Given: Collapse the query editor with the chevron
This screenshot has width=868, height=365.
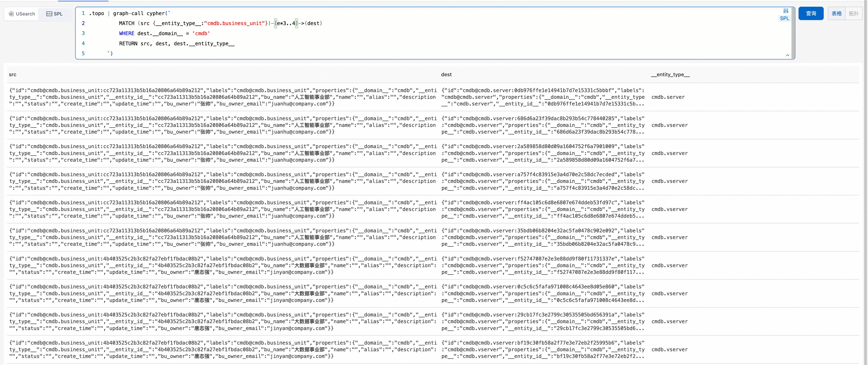Looking at the screenshot, I should (x=787, y=55).
